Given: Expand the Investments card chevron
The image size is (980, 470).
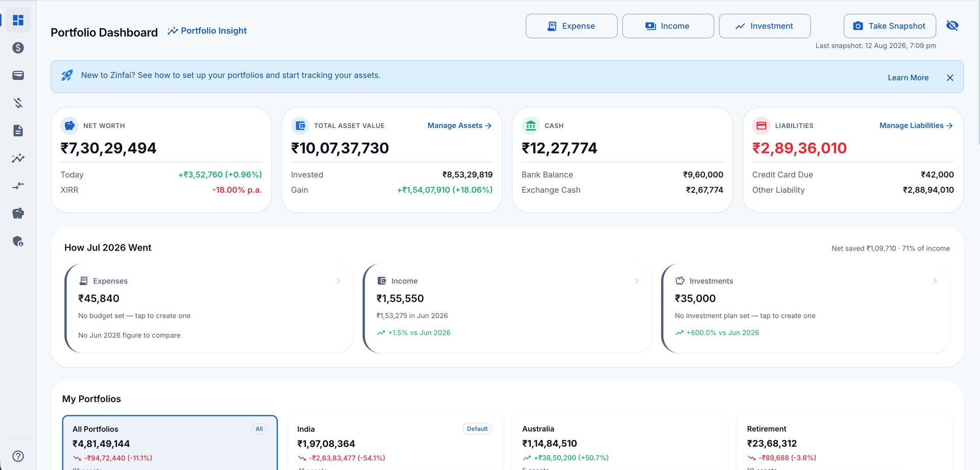Looking at the screenshot, I should (x=935, y=281).
